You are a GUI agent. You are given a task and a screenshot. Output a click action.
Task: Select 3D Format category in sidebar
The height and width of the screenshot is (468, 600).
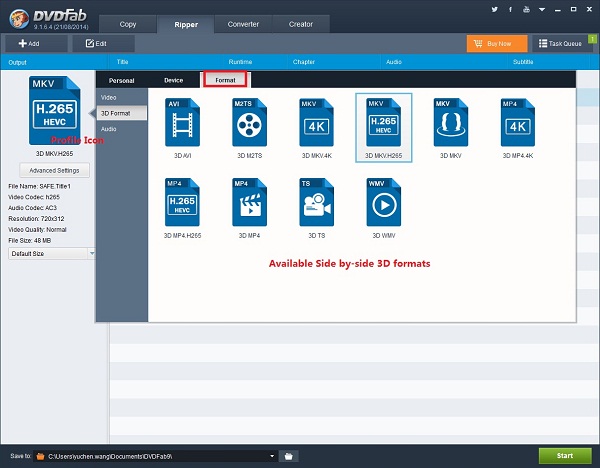pyautogui.click(x=122, y=113)
